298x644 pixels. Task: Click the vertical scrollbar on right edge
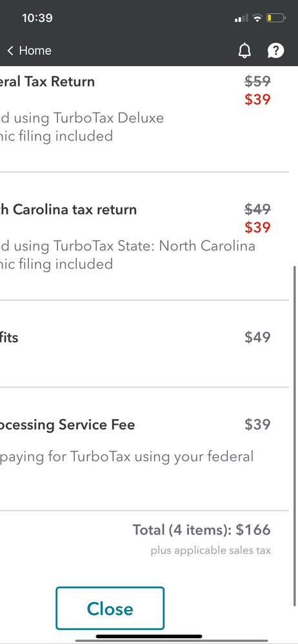tap(294, 436)
